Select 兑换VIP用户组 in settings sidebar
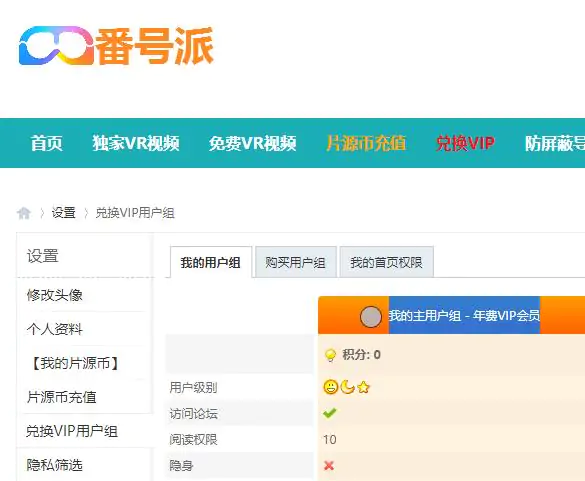The image size is (585, 481). point(72,431)
